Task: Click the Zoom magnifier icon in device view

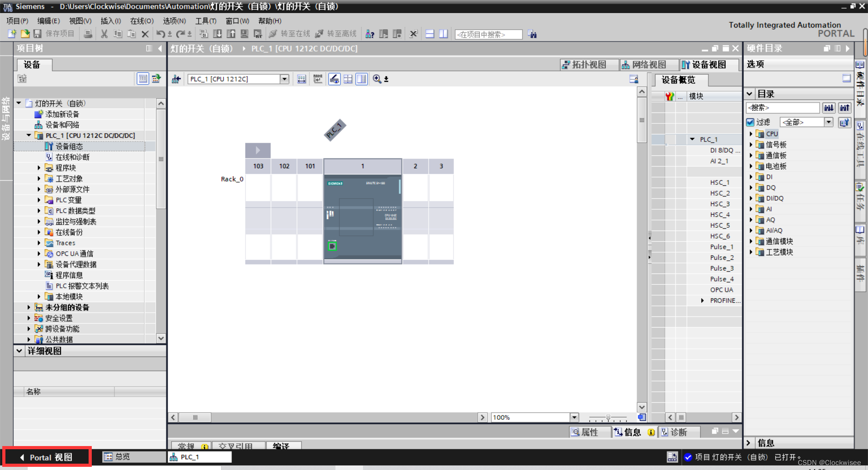Action: click(377, 79)
